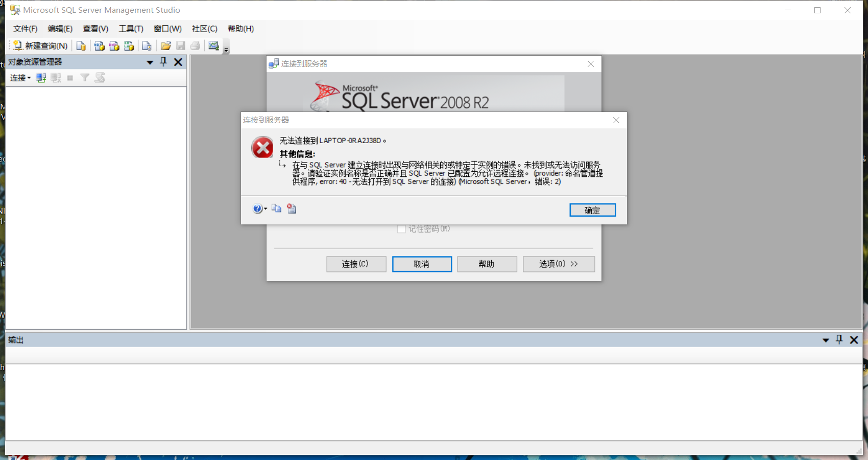Click the Management Studio title bar app icon

[15, 10]
